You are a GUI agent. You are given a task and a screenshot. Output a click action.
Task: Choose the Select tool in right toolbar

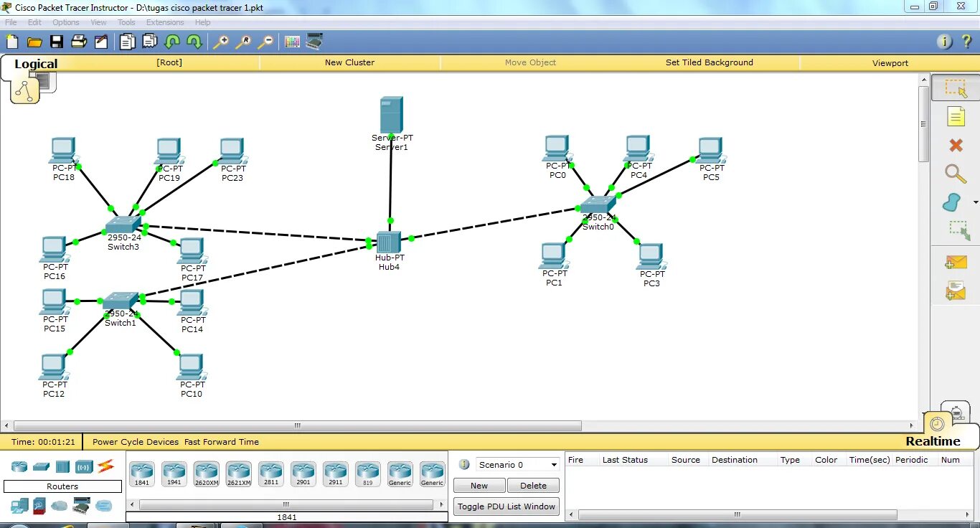point(956,88)
